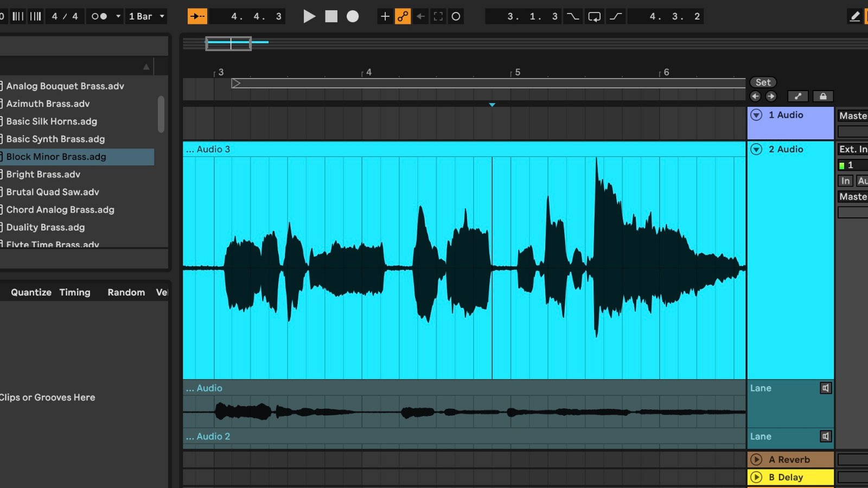The height and width of the screenshot is (488, 868).
Task: Jump to next locator arrow
Action: click(x=771, y=97)
